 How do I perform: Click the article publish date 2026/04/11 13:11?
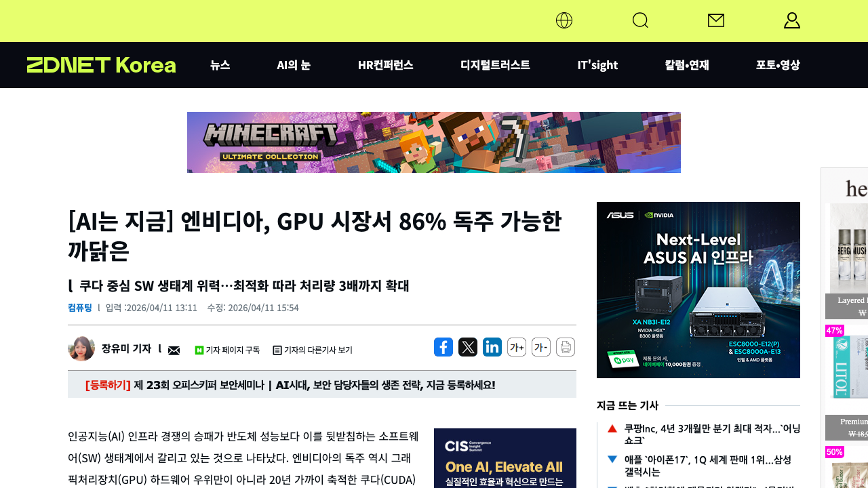(x=151, y=308)
